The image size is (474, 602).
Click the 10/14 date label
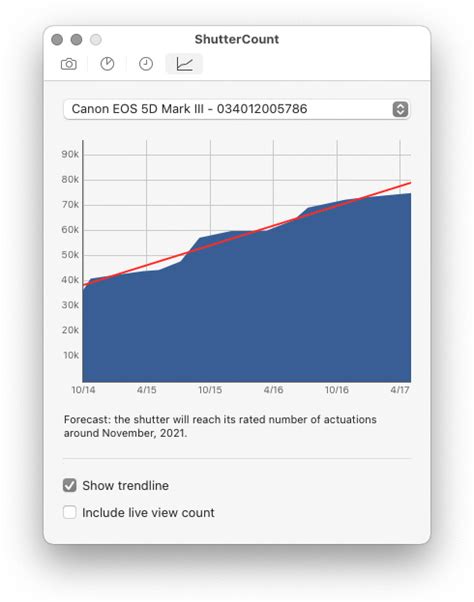click(83, 390)
